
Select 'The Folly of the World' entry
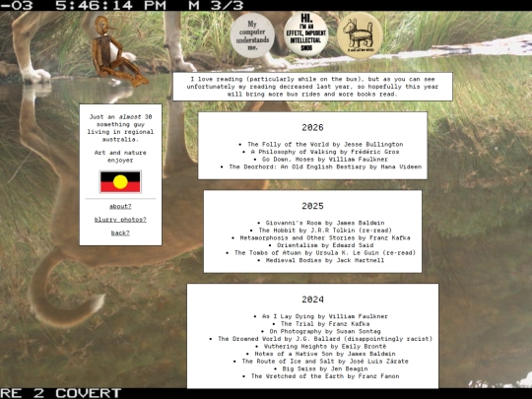325,144
